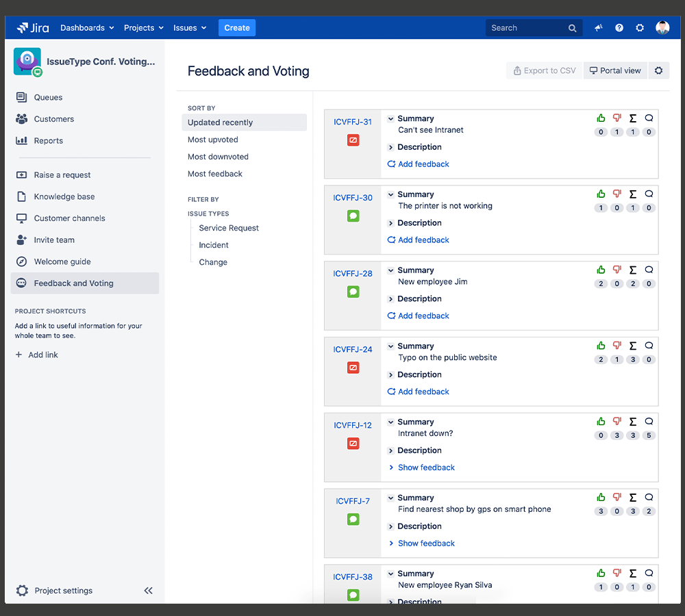This screenshot has width=685, height=616.
Task: Filter by Incident issue type
Action: pos(214,245)
